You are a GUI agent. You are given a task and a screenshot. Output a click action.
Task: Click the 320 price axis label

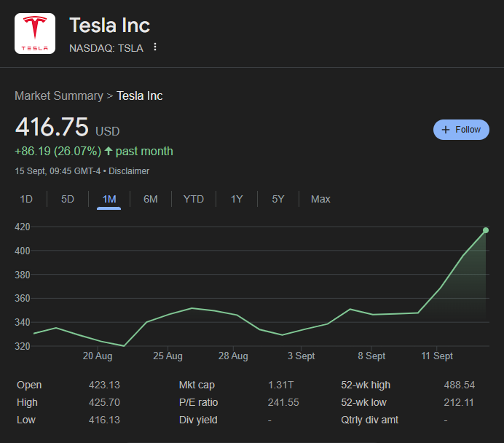click(x=22, y=346)
